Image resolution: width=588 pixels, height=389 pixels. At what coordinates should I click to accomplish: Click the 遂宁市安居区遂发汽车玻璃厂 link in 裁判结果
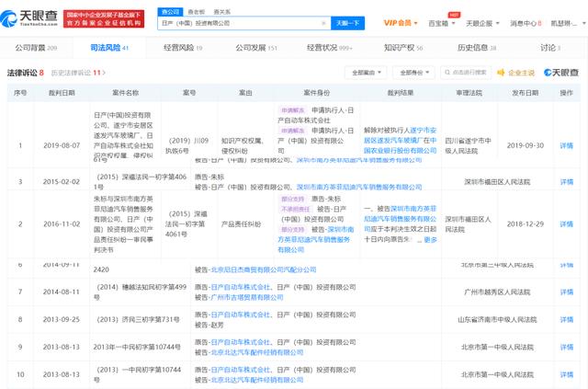pyautogui.click(x=401, y=135)
